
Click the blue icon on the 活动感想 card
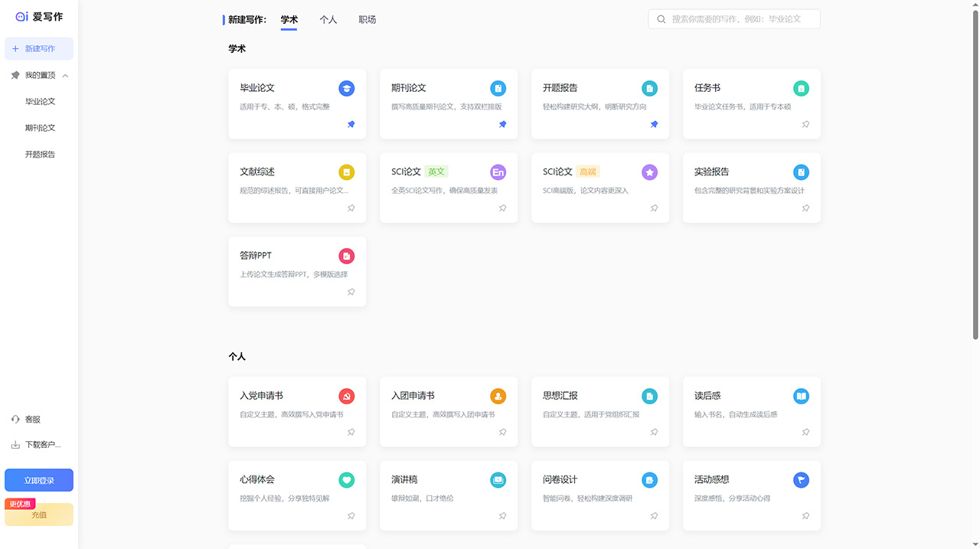pos(801,479)
